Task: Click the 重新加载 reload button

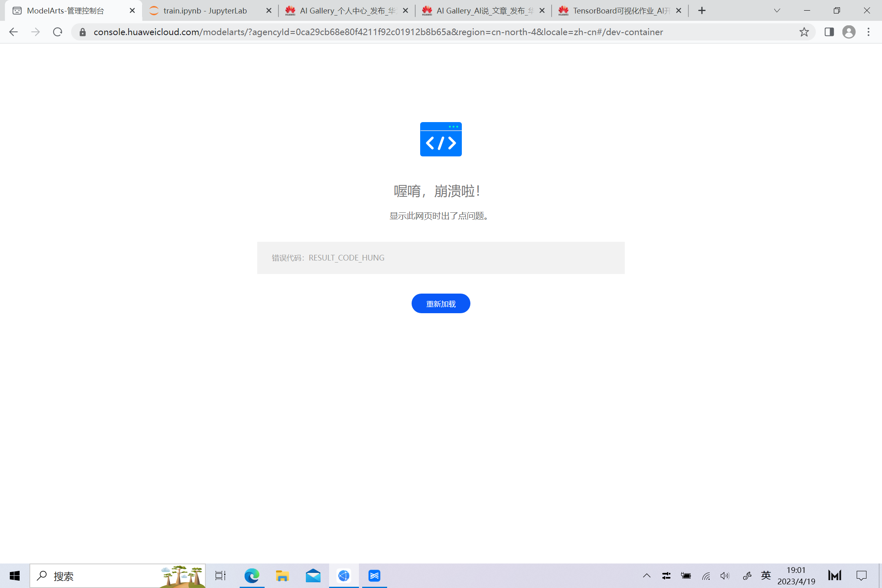Action: pos(441,303)
